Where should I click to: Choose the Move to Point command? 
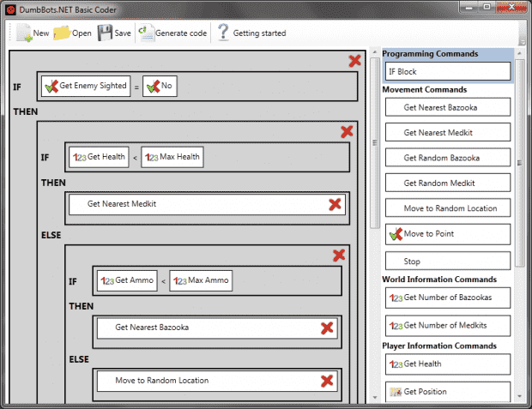(x=447, y=234)
